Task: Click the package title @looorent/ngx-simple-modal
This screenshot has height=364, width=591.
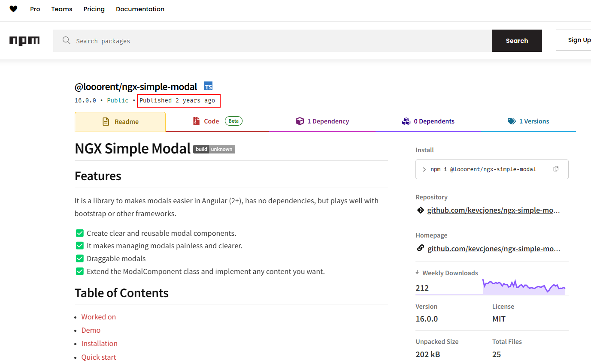Action: (x=136, y=87)
